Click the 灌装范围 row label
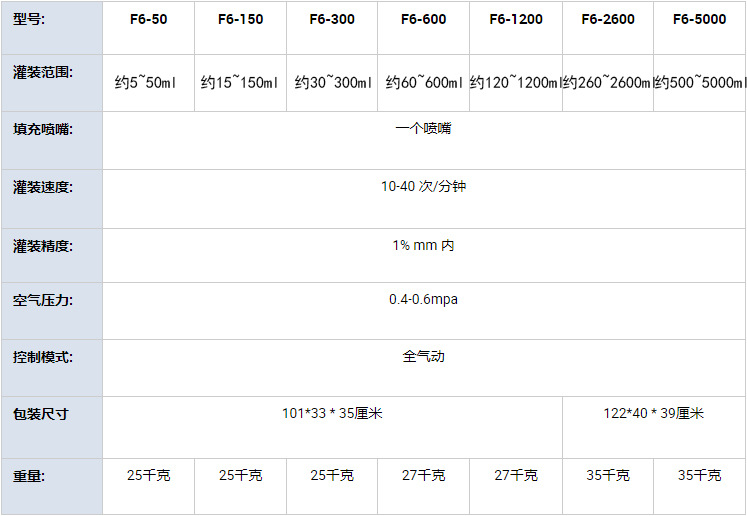 click(43, 72)
